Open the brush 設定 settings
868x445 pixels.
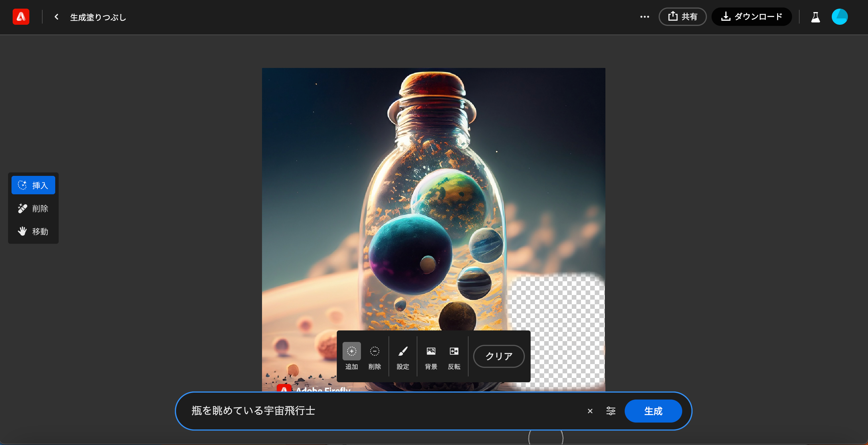click(x=403, y=356)
